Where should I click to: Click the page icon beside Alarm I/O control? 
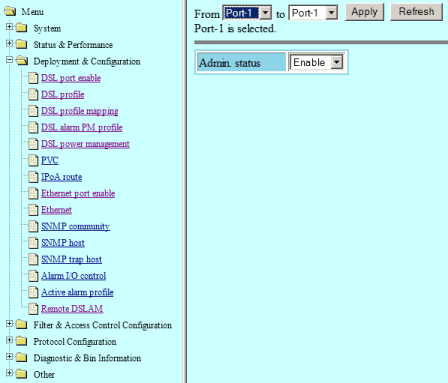point(33,276)
